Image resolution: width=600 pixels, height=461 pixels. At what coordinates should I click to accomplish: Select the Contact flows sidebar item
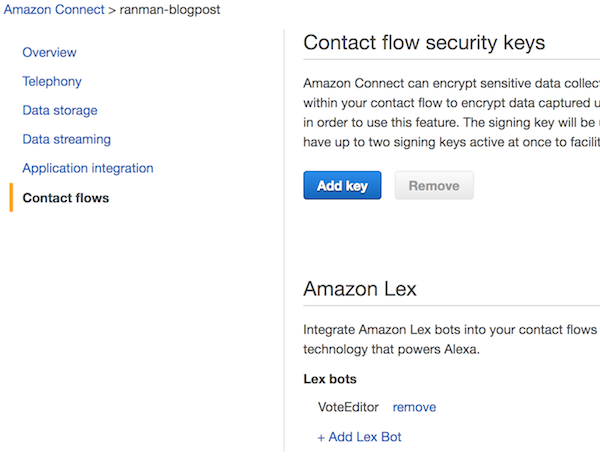coord(66,198)
